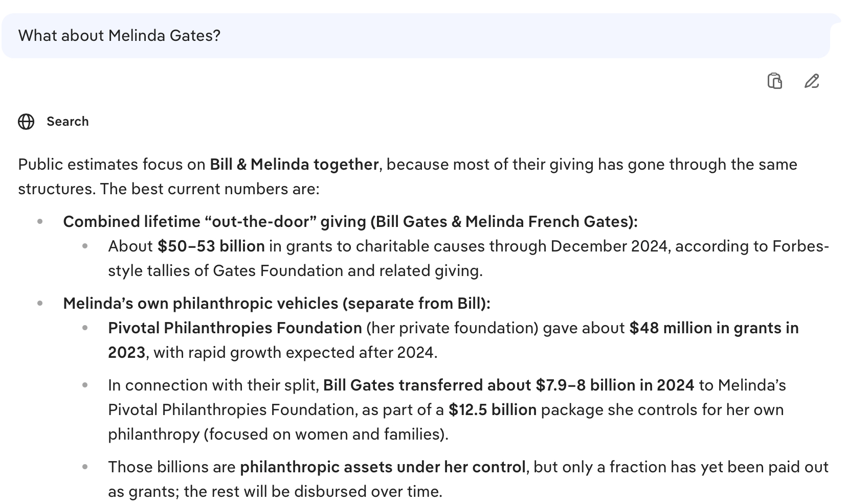This screenshot has height=504, width=847.
Task: Expand the Search step label
Action: pos(68,122)
